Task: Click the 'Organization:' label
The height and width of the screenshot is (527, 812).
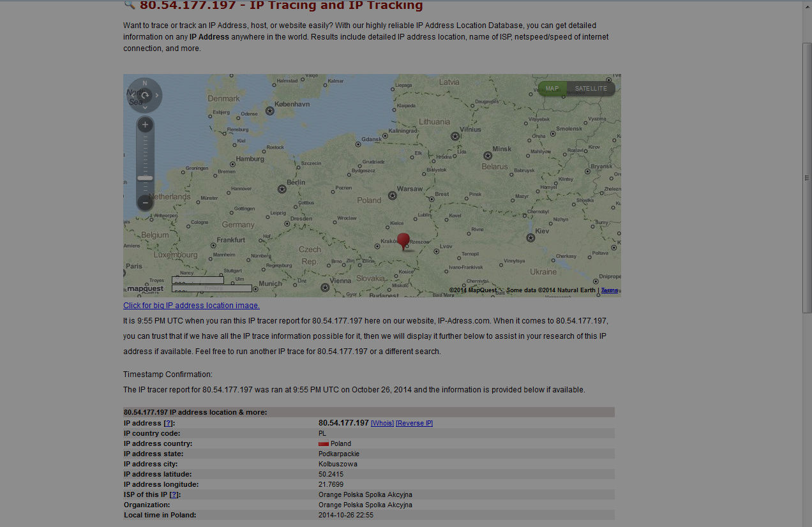Action: 147,505
